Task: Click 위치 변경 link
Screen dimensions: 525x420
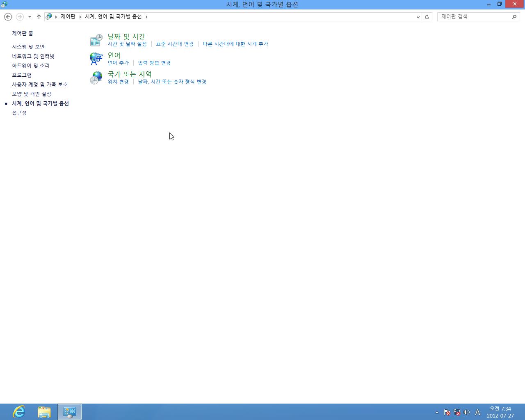Action: point(118,82)
